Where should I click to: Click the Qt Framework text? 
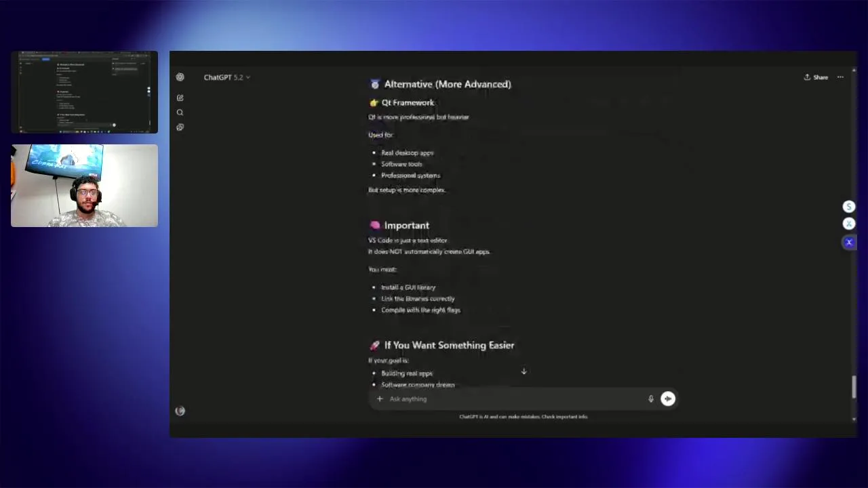tap(408, 102)
